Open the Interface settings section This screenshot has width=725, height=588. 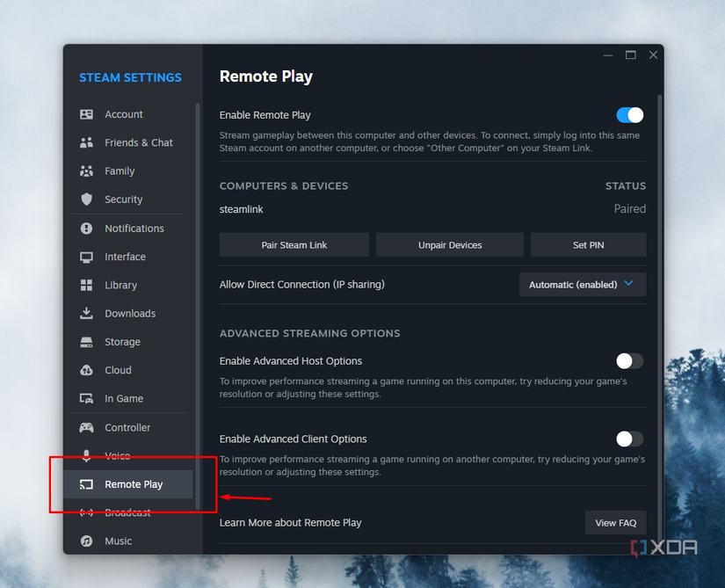point(128,257)
